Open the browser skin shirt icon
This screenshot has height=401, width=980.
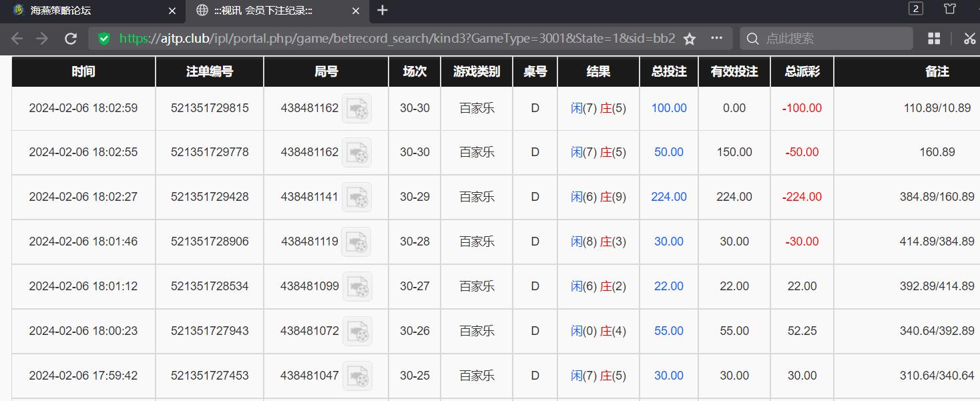click(950, 9)
